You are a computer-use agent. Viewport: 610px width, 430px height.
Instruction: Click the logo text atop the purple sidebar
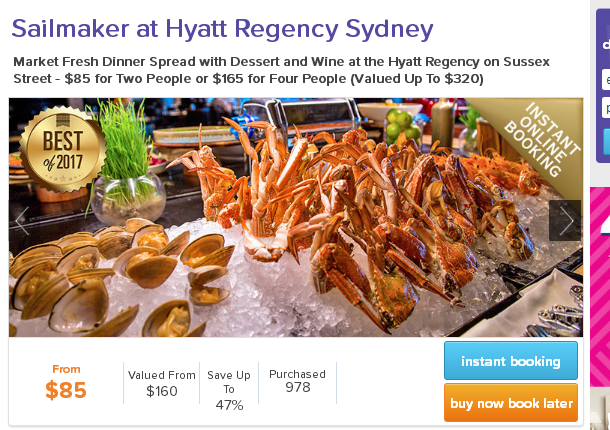click(606, 45)
